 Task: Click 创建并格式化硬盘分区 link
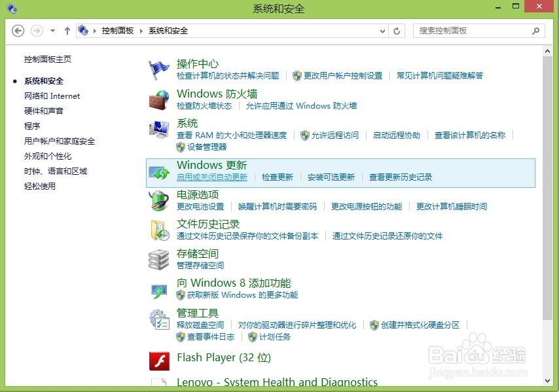click(x=420, y=325)
